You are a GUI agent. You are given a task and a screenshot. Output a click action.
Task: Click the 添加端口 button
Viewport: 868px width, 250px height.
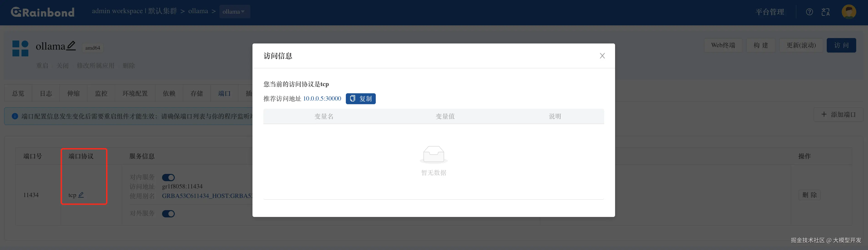pos(838,114)
